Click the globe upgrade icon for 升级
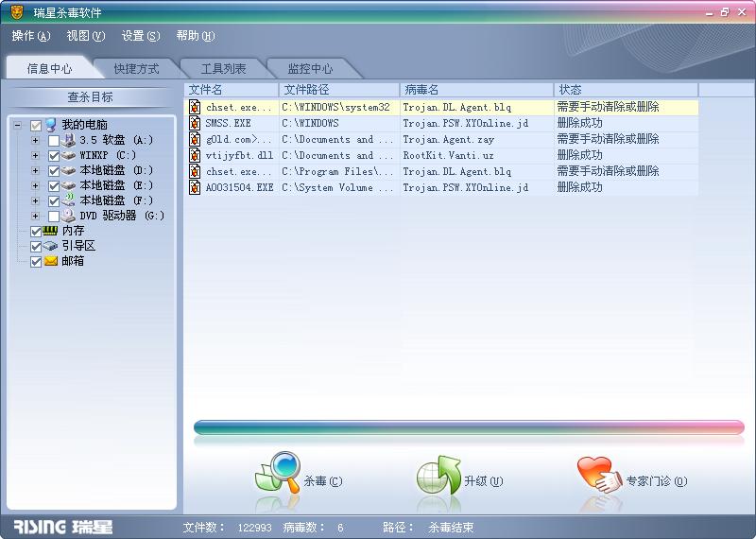The height and width of the screenshot is (539, 756). click(438, 475)
